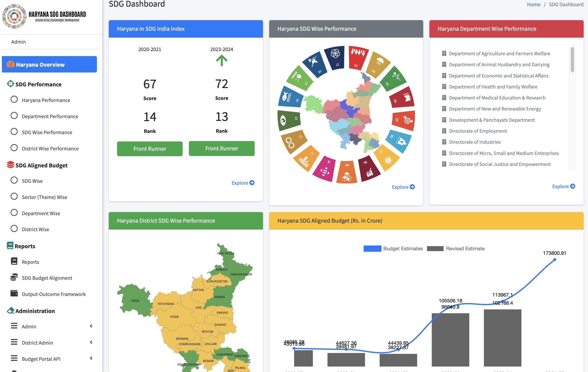Toggle the Department Performance radio button
This screenshot has height=372, width=588.
tap(14, 116)
